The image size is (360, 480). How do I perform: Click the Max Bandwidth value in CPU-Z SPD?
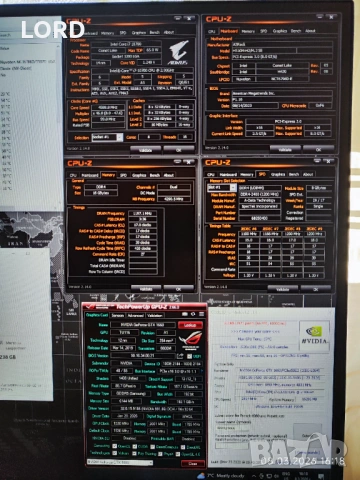[260, 194]
